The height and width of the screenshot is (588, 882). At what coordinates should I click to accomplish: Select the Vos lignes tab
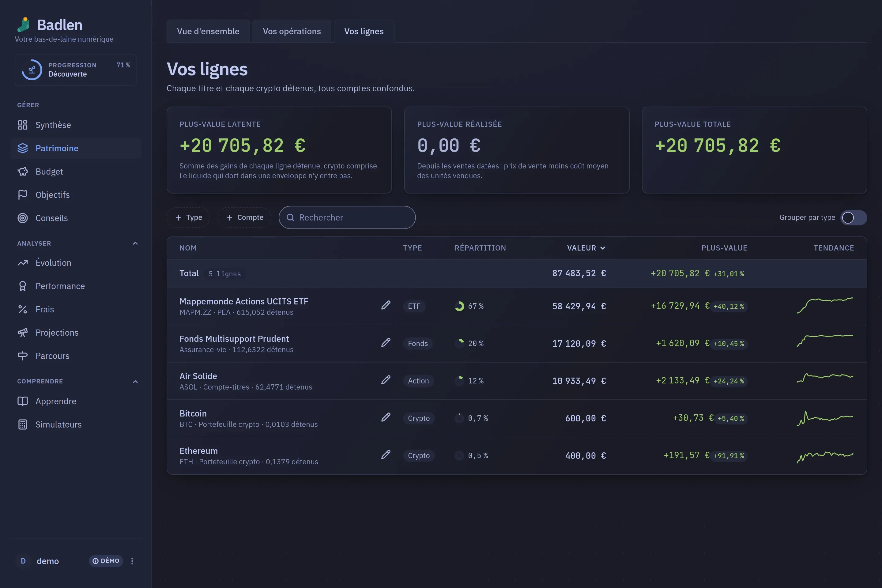tap(364, 31)
